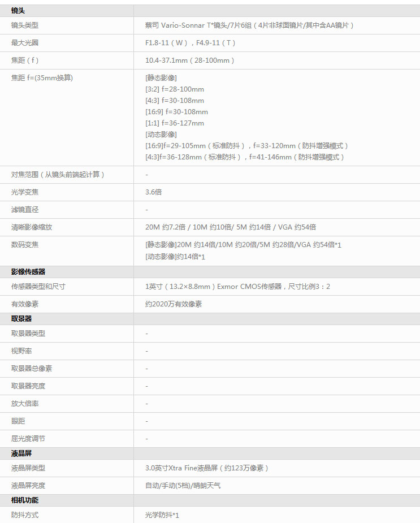Click the 取景器 section header
Screen dimensions: 420x523
click(21, 319)
